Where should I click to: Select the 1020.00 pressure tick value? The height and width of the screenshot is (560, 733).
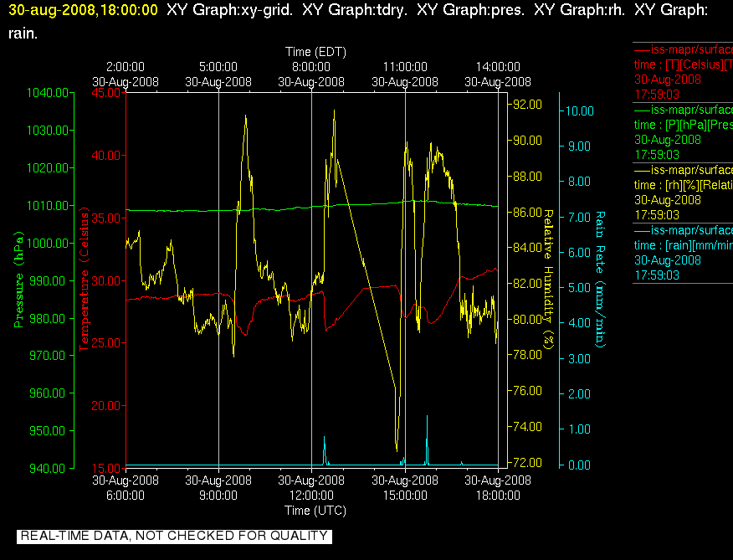(x=48, y=168)
